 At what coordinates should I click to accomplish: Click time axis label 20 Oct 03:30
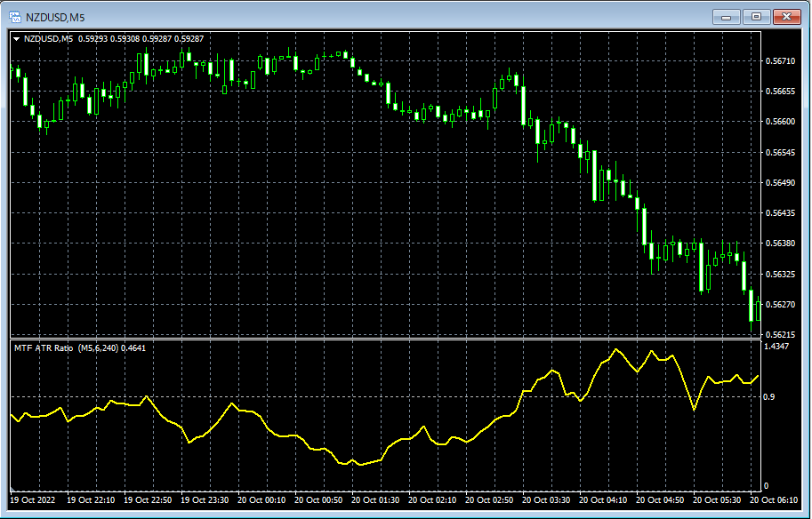(x=546, y=499)
